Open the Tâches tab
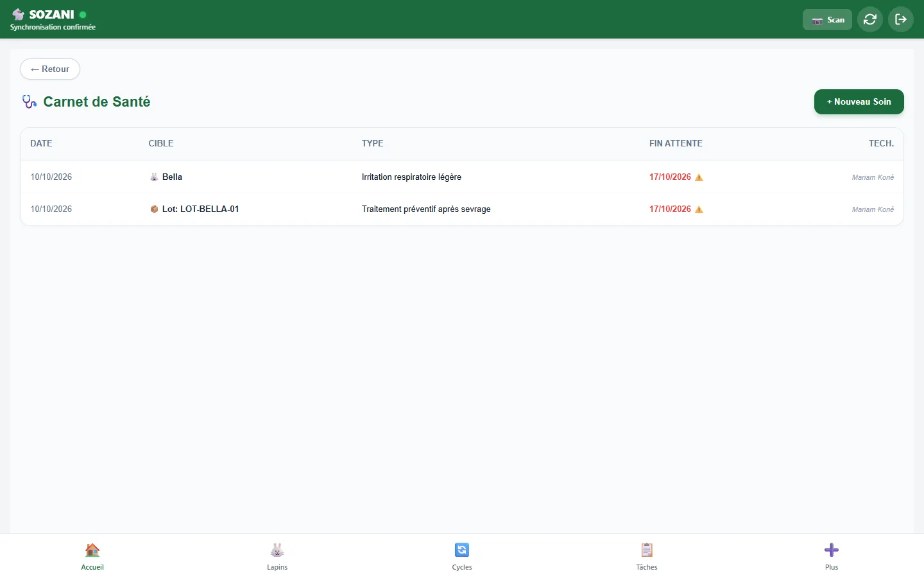Image resolution: width=924 pixels, height=578 pixels. point(647,556)
